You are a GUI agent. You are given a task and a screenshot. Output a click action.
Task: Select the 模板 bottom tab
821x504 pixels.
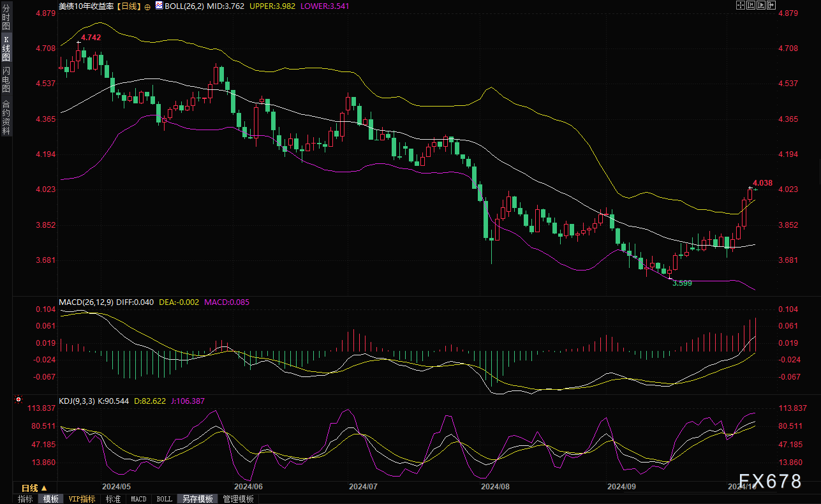[x=50, y=499]
